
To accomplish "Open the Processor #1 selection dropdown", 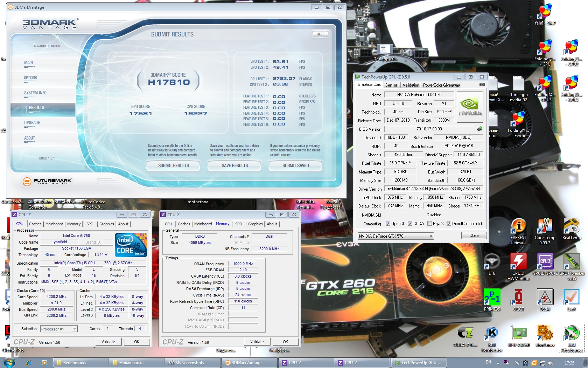I will click(74, 329).
